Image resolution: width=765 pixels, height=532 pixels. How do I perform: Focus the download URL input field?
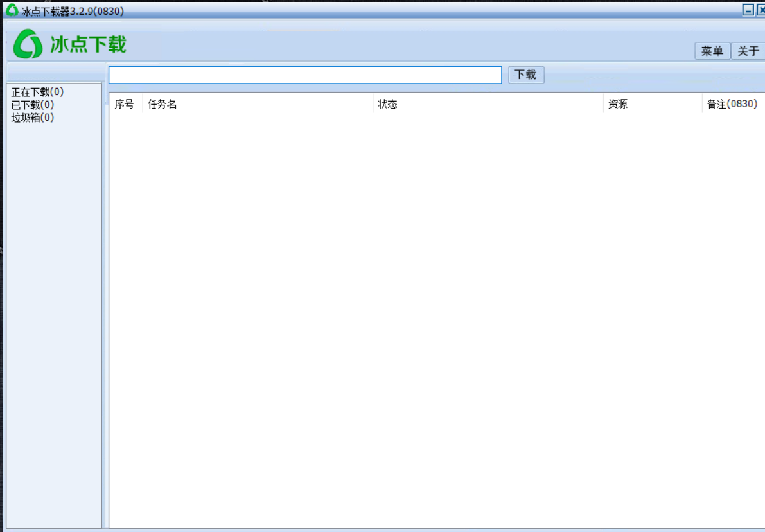[x=305, y=75]
